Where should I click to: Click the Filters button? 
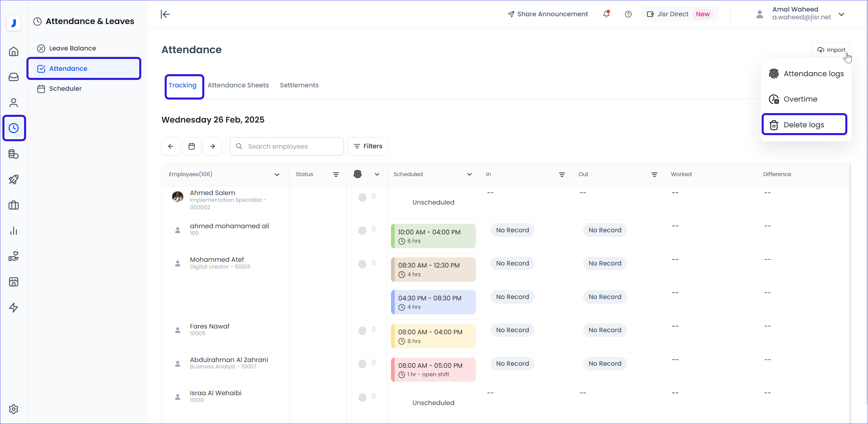tap(368, 146)
